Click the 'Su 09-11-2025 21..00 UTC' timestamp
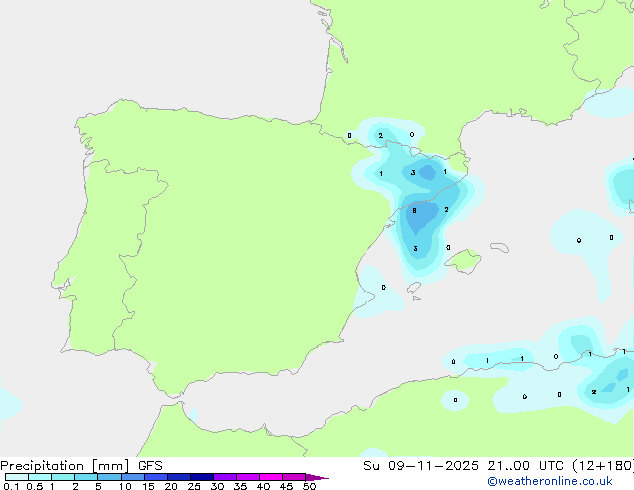The width and height of the screenshot is (634, 490). point(463,466)
